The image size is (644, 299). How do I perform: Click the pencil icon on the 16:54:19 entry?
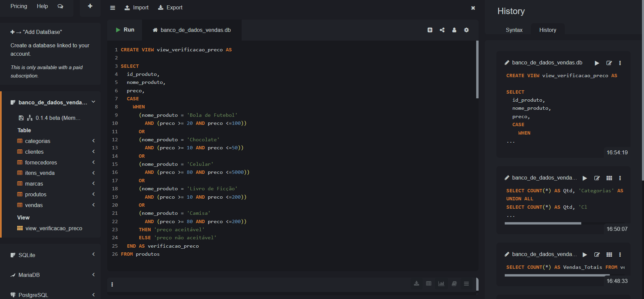pos(507,63)
